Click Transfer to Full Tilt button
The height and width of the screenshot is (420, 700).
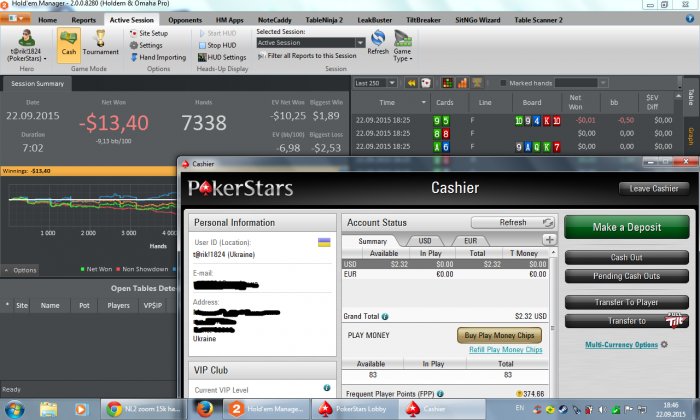coord(627,321)
